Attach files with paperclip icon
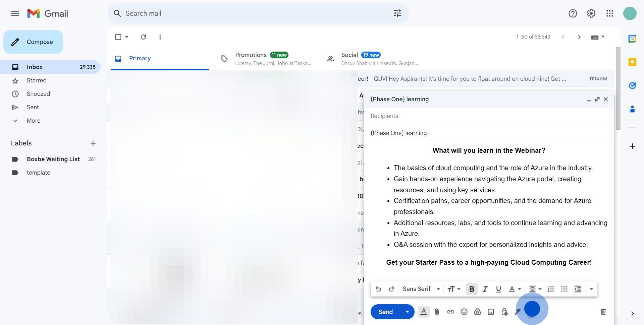644x325 pixels. click(x=437, y=312)
